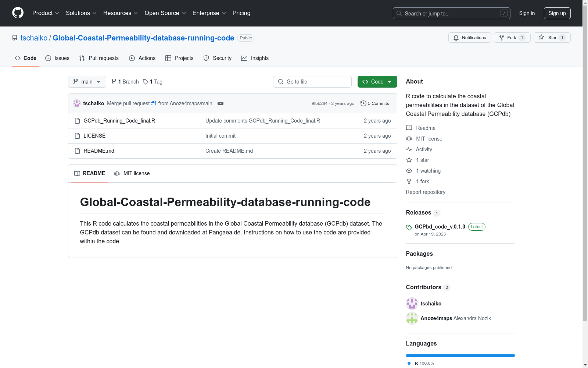
Task: Open the Actions tab
Action: pos(142,58)
